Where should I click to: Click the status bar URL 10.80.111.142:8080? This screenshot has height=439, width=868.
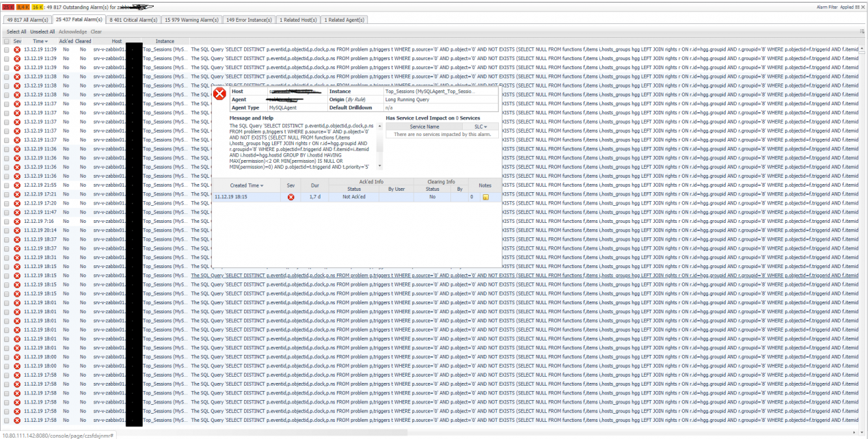(57, 435)
